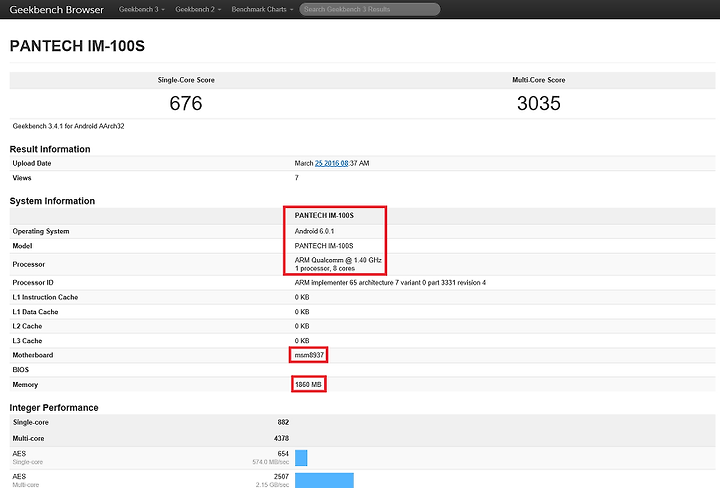
Task: Select the integer single-core score 882
Action: [283, 422]
